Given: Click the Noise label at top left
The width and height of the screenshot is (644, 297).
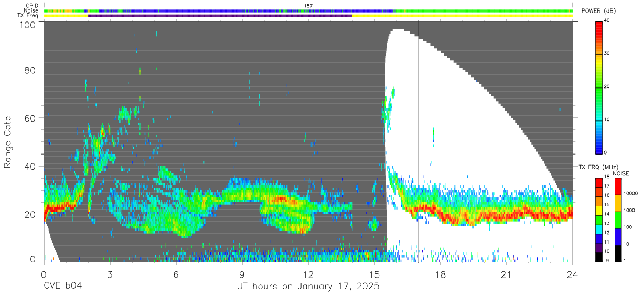Looking at the screenshot, I should 31,10.
